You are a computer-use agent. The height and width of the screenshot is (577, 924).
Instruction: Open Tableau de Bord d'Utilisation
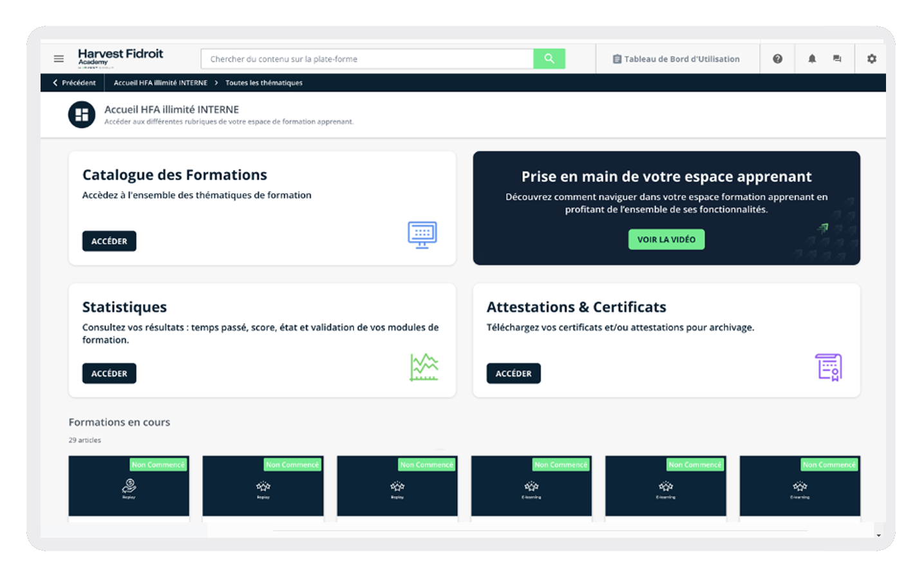(x=676, y=59)
